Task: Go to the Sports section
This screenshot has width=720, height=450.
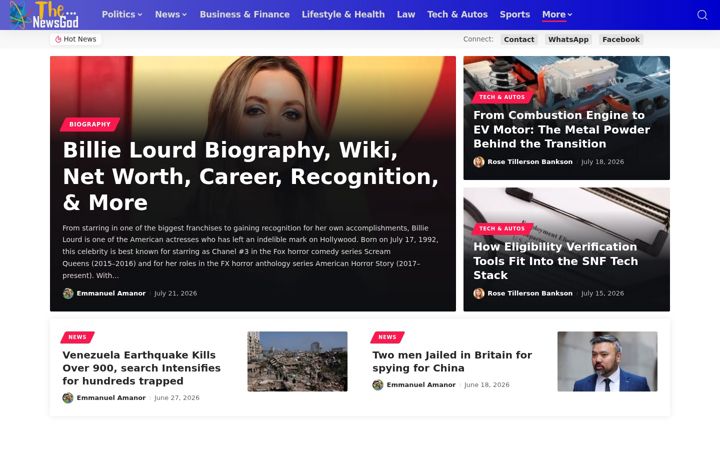Action: click(x=515, y=15)
